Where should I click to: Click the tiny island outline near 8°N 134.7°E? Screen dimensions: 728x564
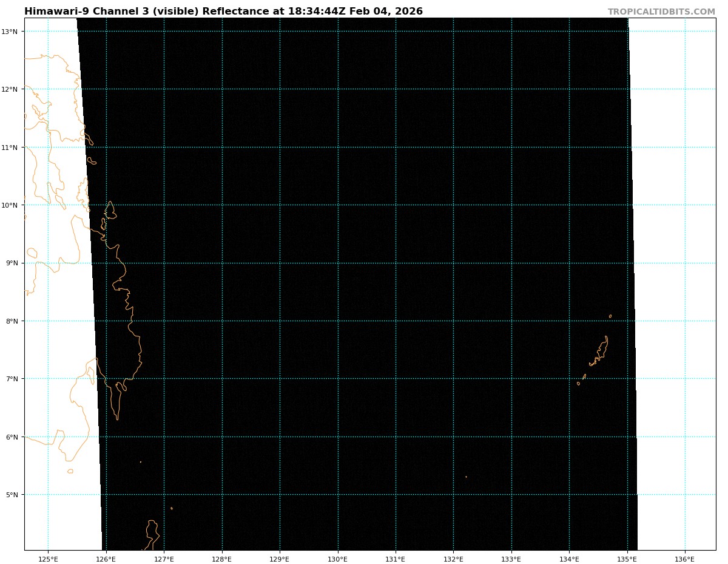click(610, 316)
